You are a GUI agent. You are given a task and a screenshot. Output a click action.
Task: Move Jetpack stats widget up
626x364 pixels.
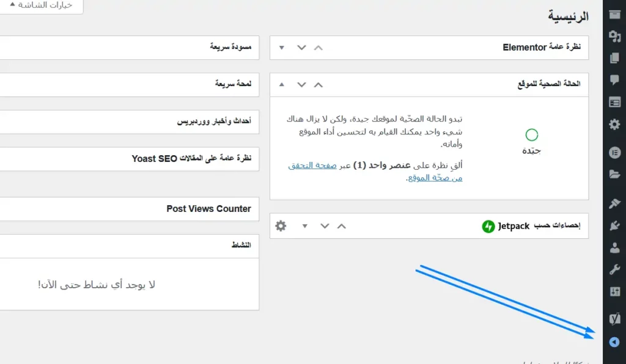[341, 225]
